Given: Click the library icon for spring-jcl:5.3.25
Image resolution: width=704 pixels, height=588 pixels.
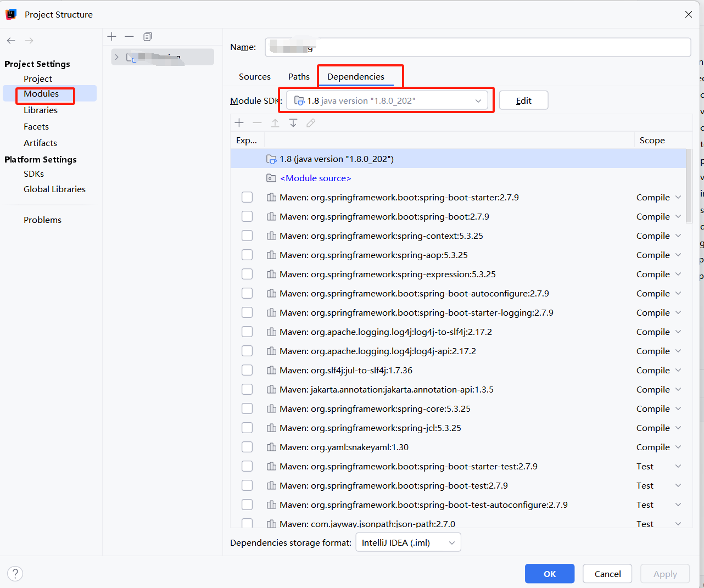Looking at the screenshot, I should (271, 428).
